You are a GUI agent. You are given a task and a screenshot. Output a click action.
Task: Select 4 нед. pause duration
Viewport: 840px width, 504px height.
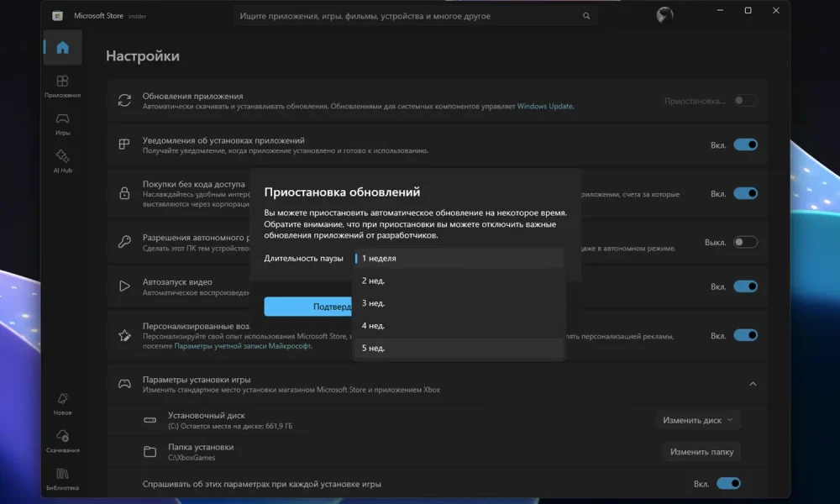pyautogui.click(x=459, y=326)
